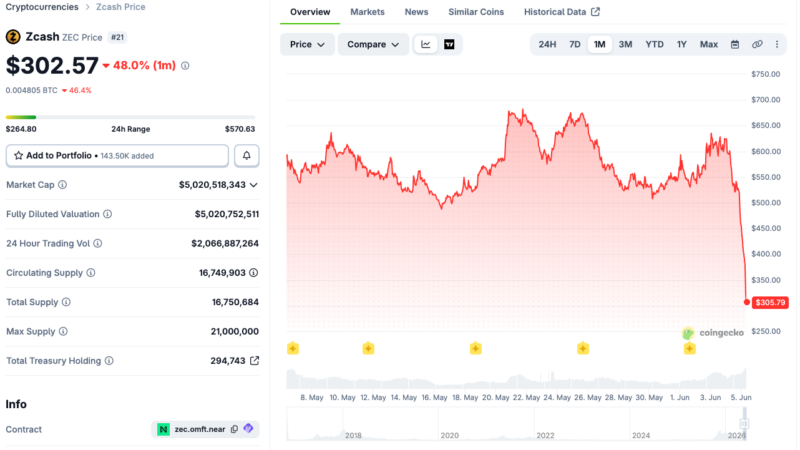The image size is (800, 450).
Task: Open the treasury holding external link icon
Action: pos(255,361)
